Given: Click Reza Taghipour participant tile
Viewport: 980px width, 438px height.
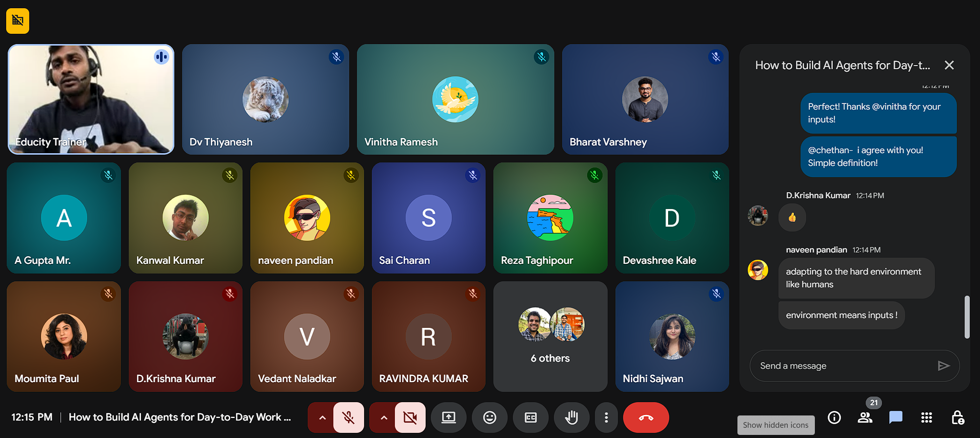Looking at the screenshot, I should (550, 218).
